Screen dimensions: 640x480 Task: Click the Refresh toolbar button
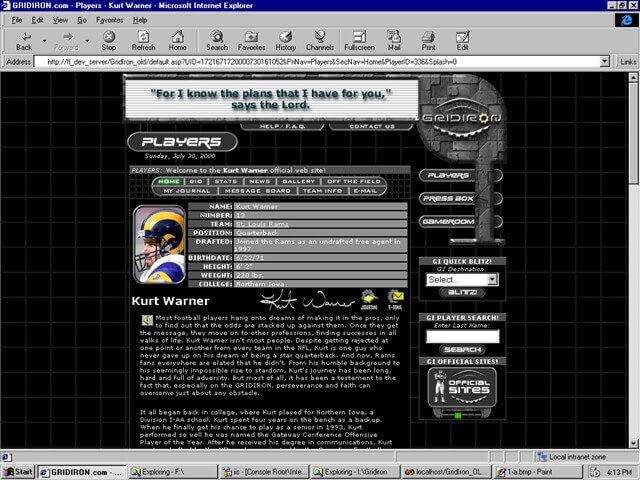tap(143, 41)
